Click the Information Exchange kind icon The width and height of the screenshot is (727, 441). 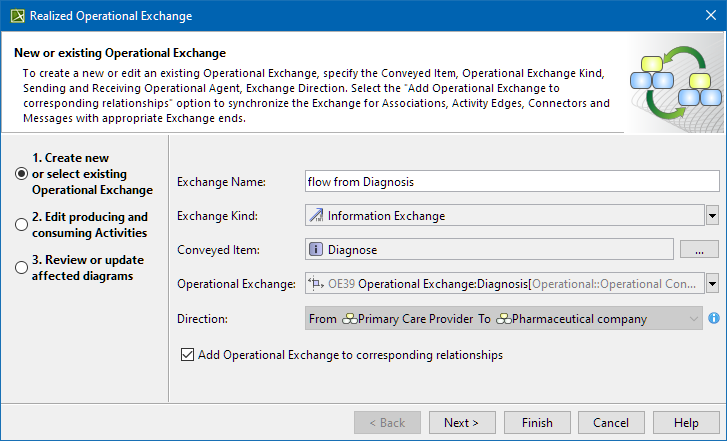click(317, 215)
